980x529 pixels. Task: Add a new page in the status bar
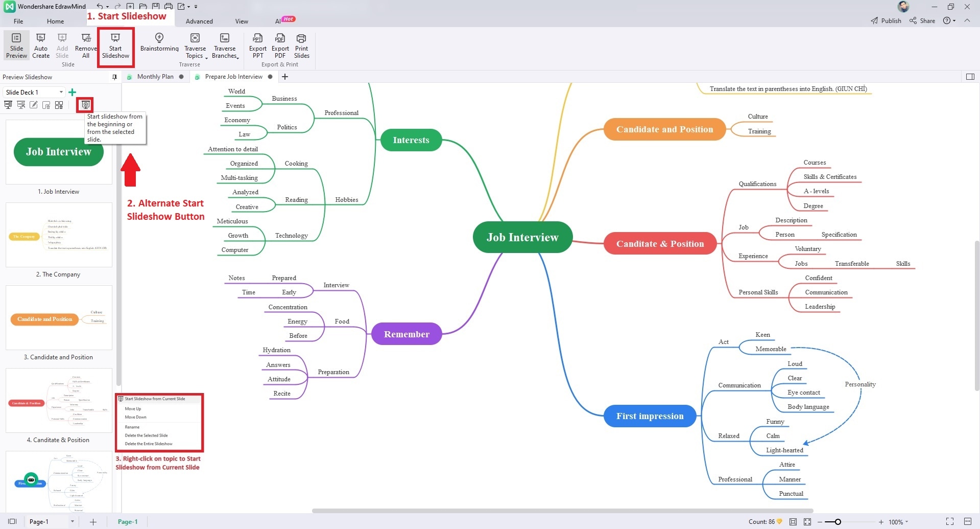click(x=93, y=521)
